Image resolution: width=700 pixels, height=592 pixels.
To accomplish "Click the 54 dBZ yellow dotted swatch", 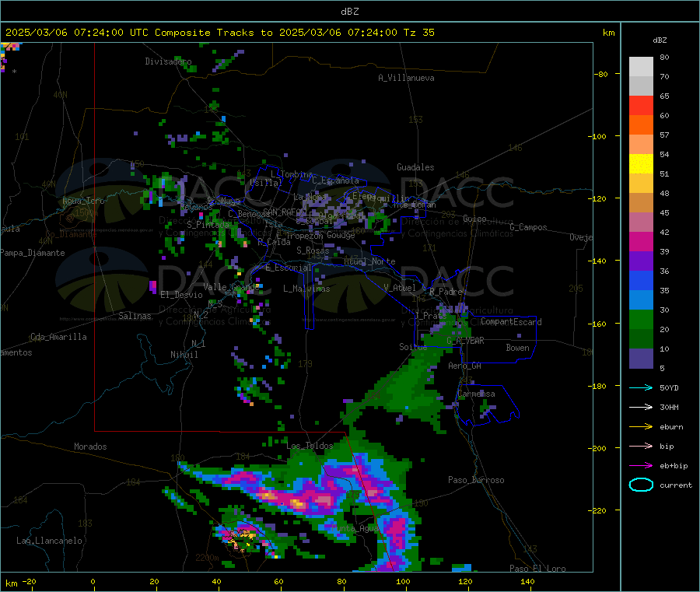I will [641, 164].
